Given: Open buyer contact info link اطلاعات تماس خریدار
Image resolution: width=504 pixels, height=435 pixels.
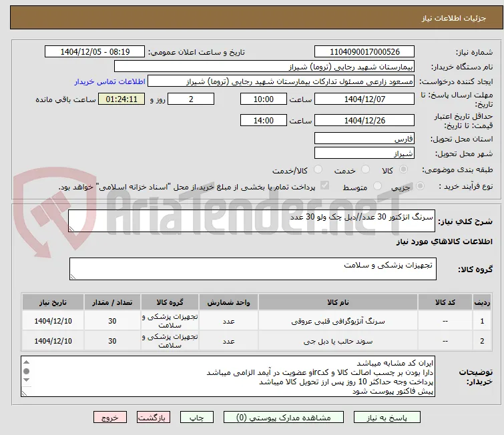Looking at the screenshot, I should 110,81.
